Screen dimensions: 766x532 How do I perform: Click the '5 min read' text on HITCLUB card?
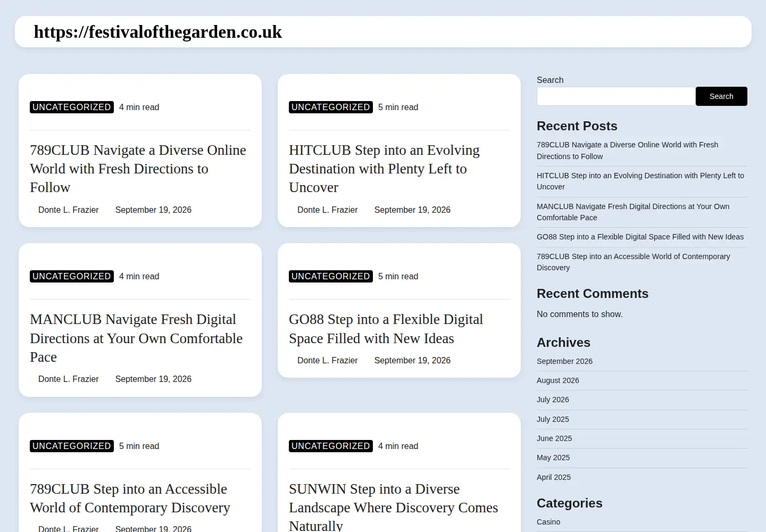tap(398, 107)
